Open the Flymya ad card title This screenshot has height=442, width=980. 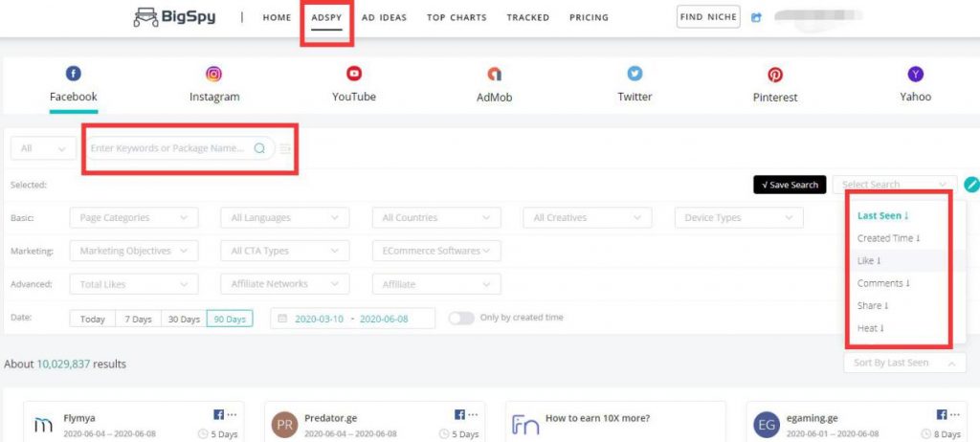(79, 418)
